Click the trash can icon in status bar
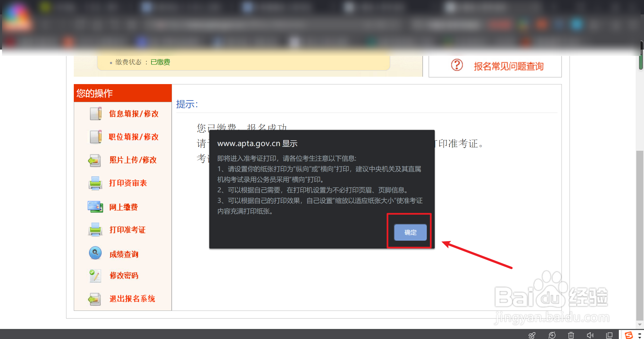The image size is (644, 339). [x=571, y=335]
